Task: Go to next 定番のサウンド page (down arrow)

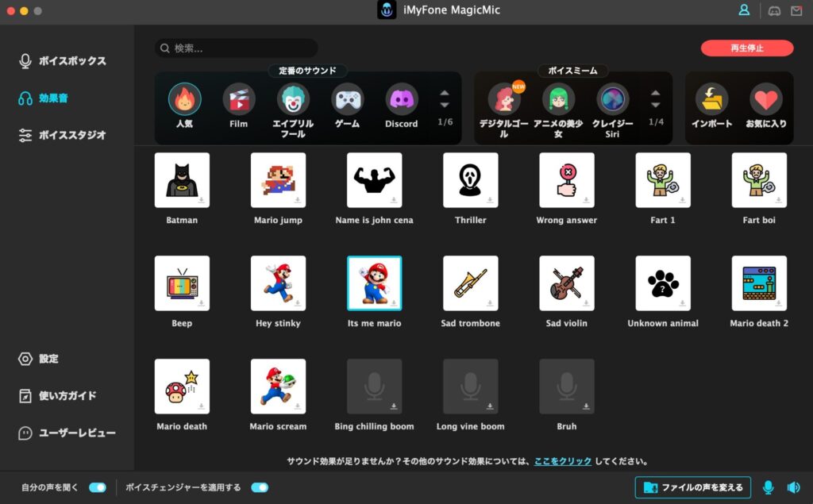Action: (x=445, y=105)
